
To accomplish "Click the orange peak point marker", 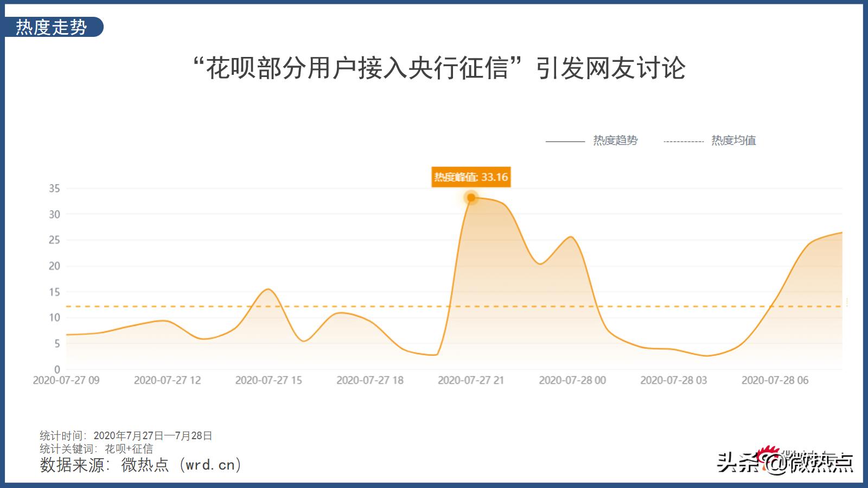I will click(471, 197).
